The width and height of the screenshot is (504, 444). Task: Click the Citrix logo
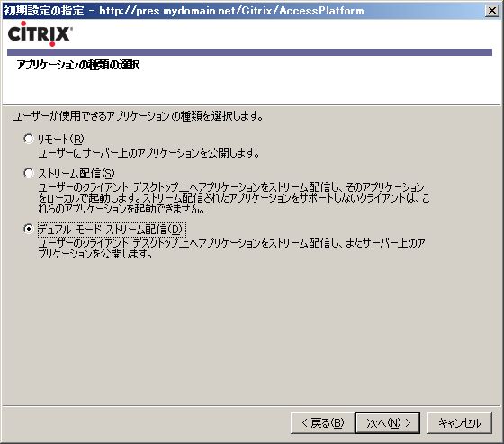40,33
